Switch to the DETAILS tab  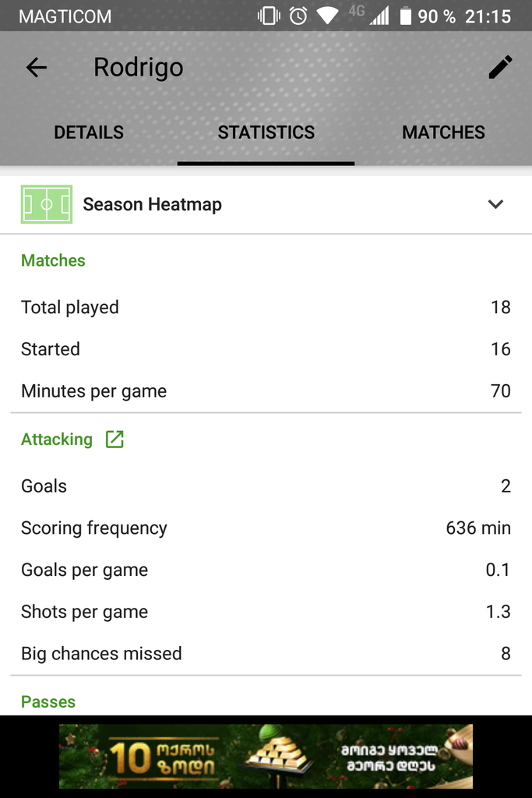point(89,132)
